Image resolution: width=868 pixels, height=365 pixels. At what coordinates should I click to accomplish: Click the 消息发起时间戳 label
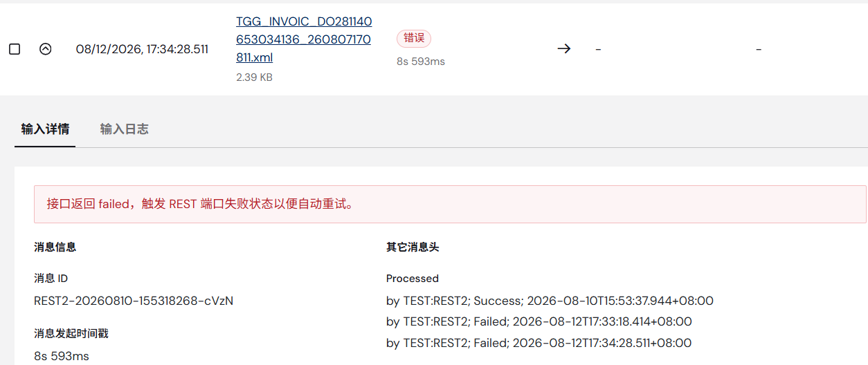click(x=71, y=333)
